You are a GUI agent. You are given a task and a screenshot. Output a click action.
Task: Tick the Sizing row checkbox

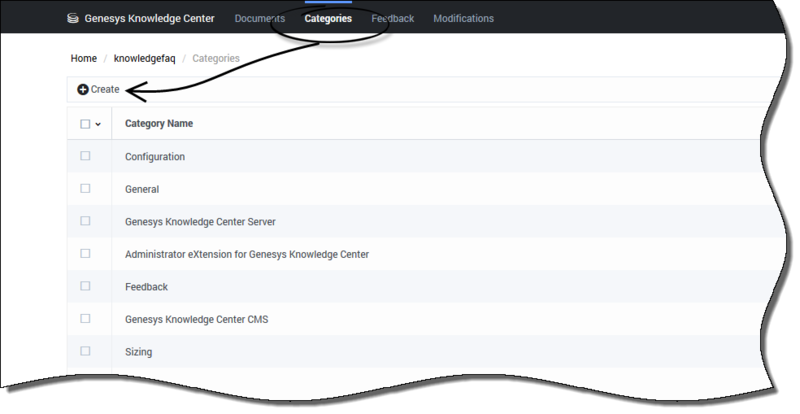[85, 351]
